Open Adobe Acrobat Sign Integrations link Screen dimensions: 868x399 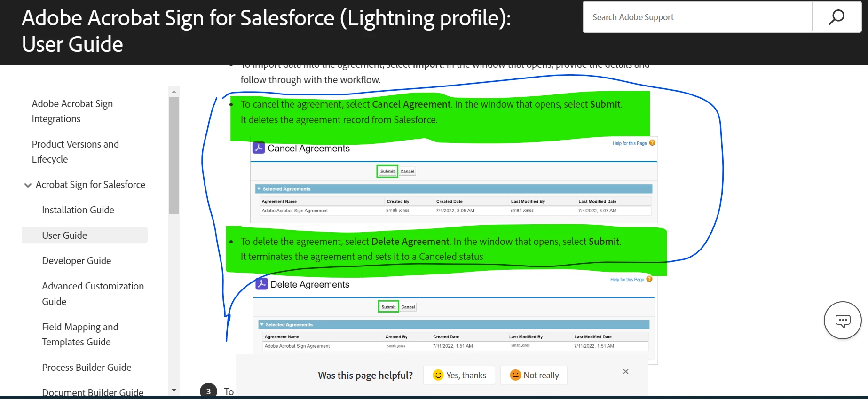(72, 111)
